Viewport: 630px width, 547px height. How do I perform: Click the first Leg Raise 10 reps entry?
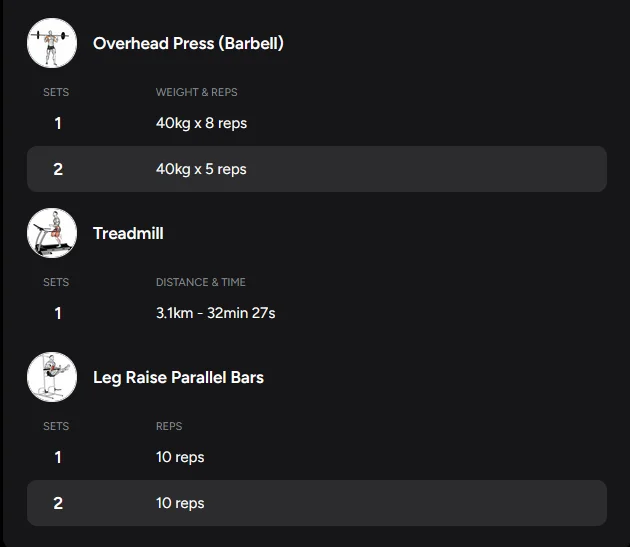[180, 457]
